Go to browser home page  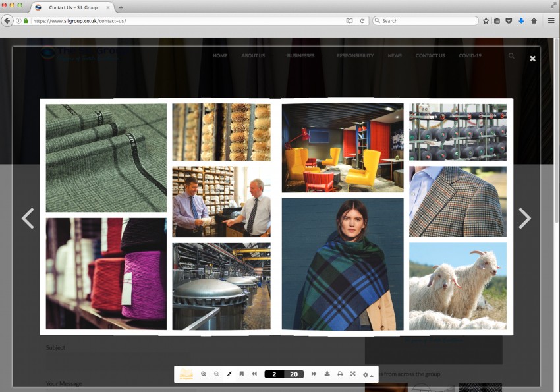click(x=534, y=21)
